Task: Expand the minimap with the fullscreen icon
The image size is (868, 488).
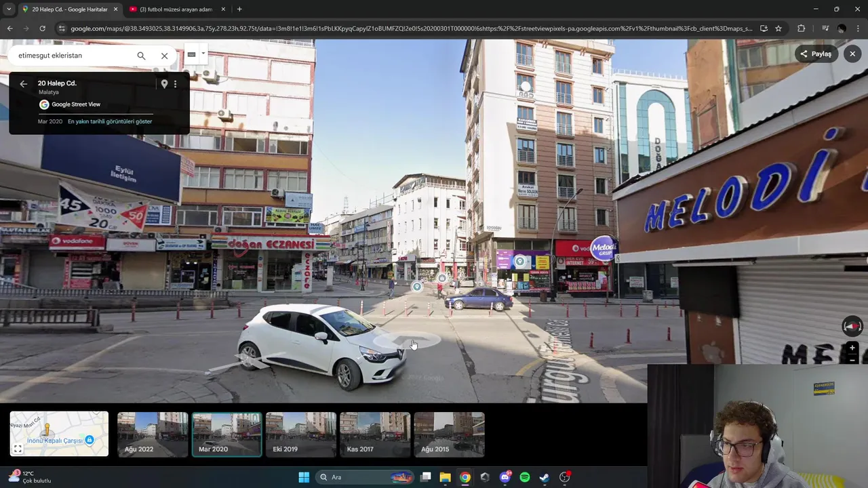Action: tap(18, 448)
